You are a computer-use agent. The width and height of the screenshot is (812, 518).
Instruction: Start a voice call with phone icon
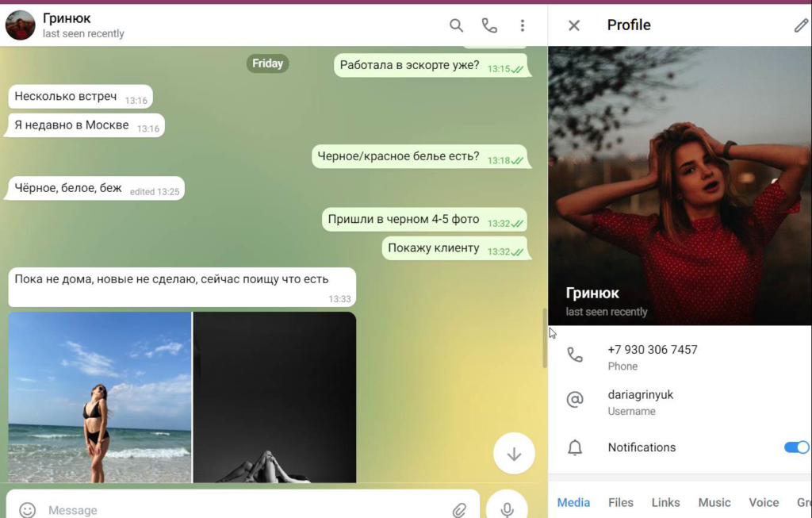point(489,25)
